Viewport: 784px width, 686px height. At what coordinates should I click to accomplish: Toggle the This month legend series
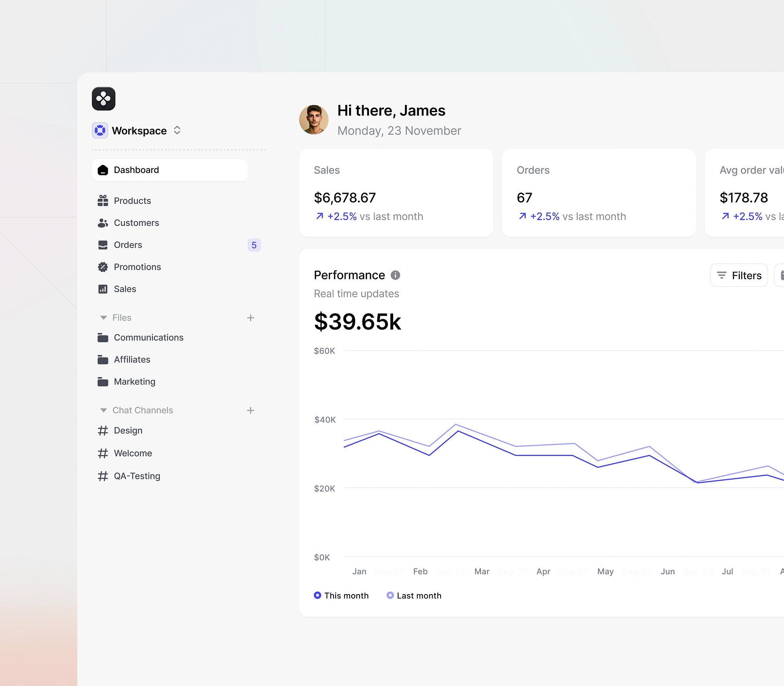pyautogui.click(x=341, y=596)
